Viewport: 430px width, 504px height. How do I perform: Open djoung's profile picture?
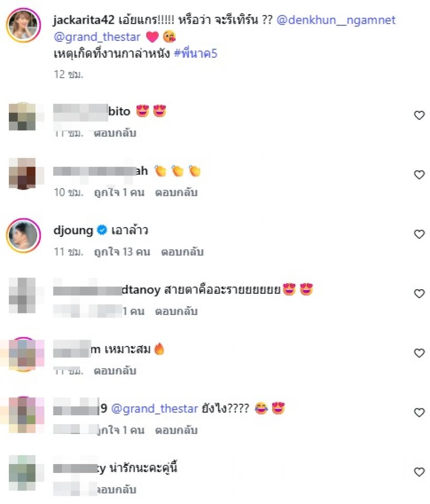(x=24, y=236)
